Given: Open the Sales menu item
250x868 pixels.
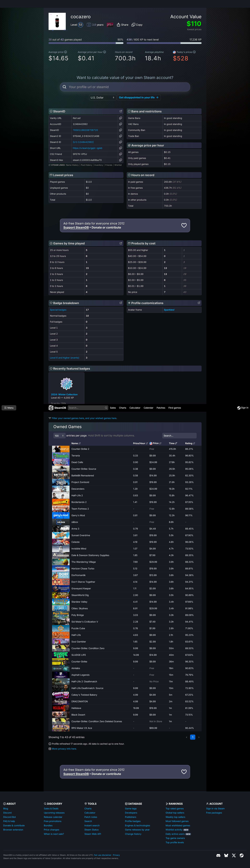Looking at the screenshot, I should (x=113, y=408).
